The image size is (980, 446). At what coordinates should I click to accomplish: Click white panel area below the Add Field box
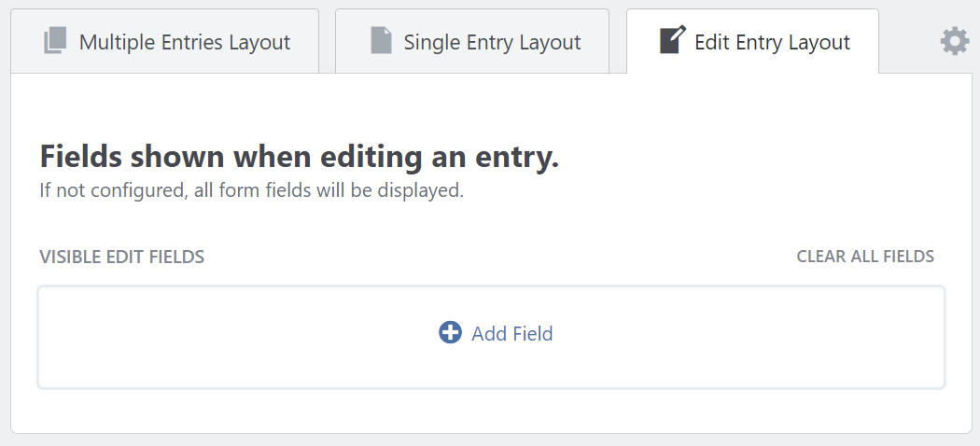tap(491, 411)
